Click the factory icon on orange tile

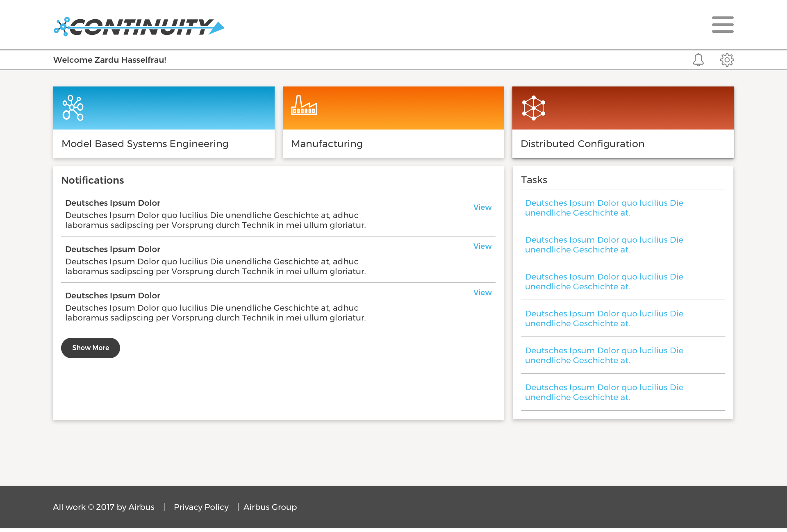pos(304,105)
